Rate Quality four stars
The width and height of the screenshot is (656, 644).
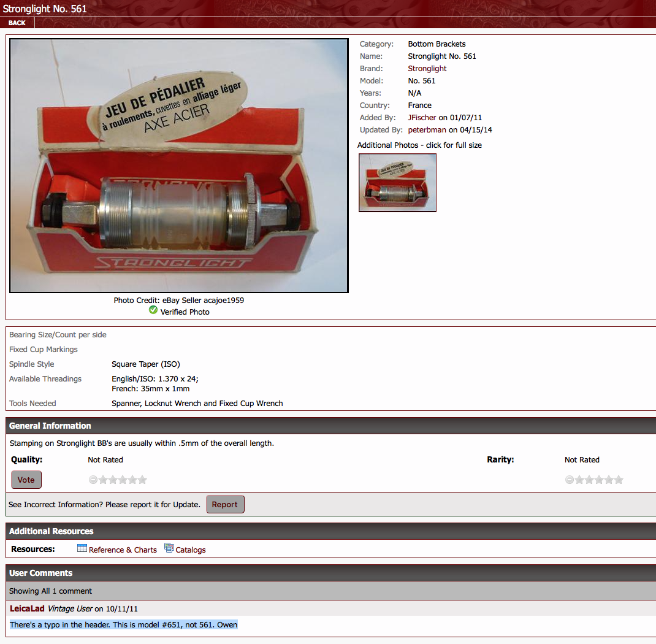click(132, 480)
